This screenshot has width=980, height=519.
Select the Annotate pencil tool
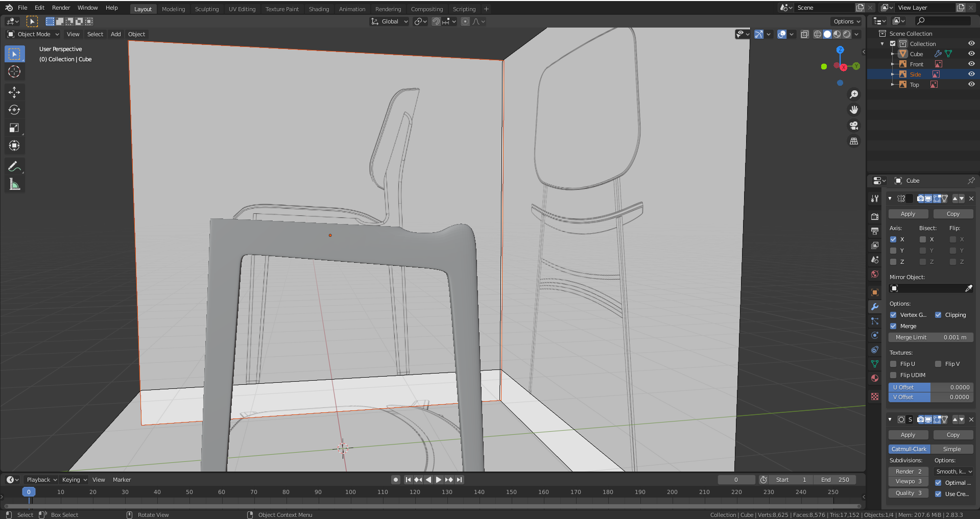point(14,166)
